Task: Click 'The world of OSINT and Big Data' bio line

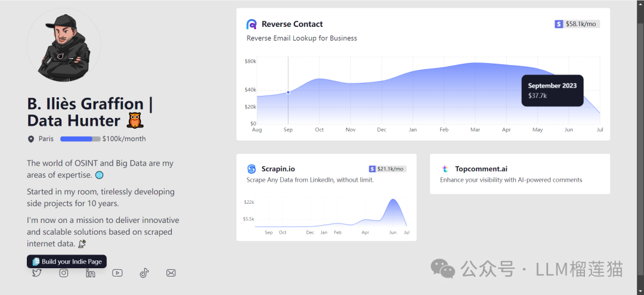Action: [x=100, y=169]
